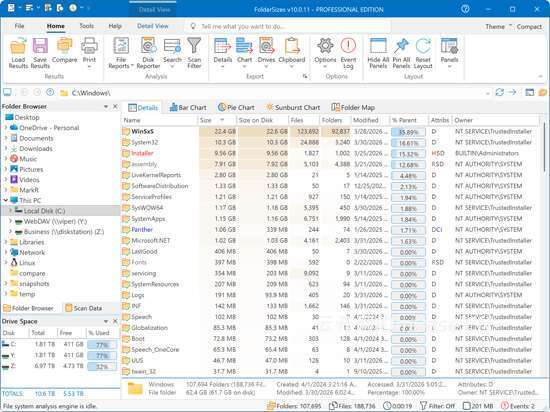Viewport: 550px width, 412px height.
Task: Open the File menu
Action: pos(19,26)
